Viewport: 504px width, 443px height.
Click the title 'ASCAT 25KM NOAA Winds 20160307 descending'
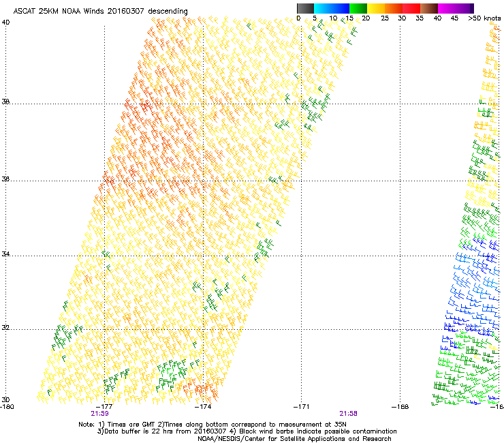click(x=100, y=11)
